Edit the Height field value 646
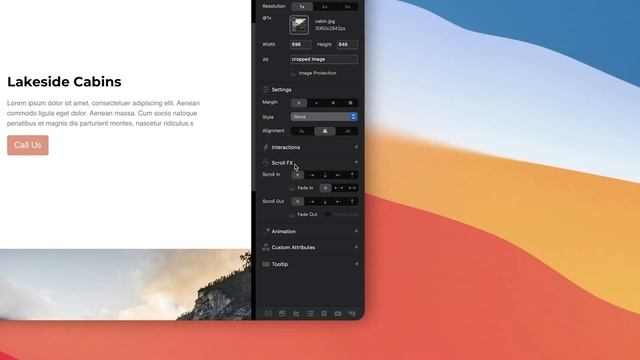Screen dimensions: 640x360 347,44
